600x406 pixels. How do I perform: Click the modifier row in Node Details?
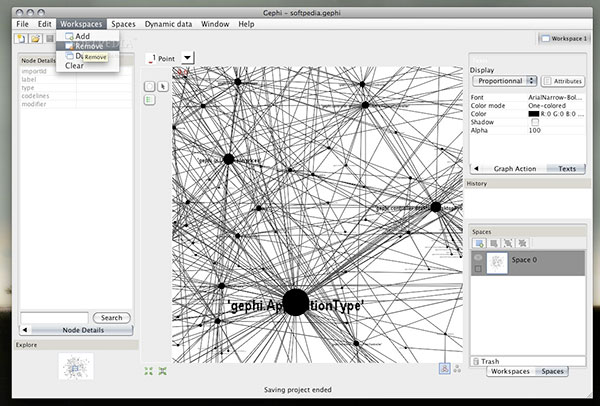(76, 104)
